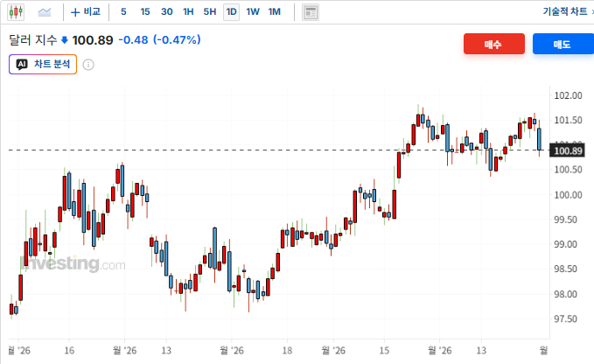Click the 99.00 price axis label

(x=568, y=244)
